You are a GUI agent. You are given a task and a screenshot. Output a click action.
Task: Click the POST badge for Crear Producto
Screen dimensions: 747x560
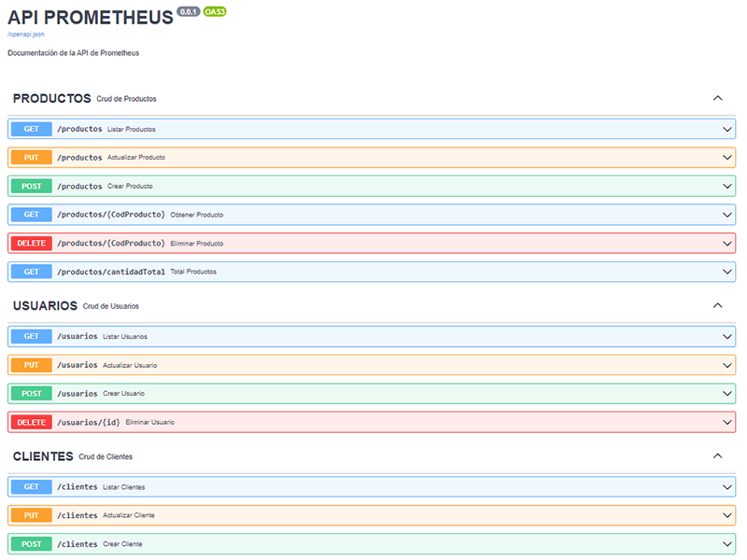(x=31, y=186)
